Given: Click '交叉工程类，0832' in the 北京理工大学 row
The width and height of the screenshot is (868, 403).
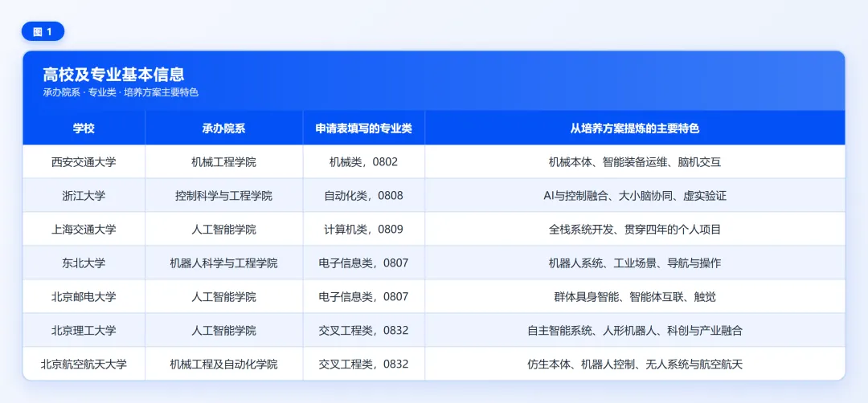Looking at the screenshot, I should [364, 331].
